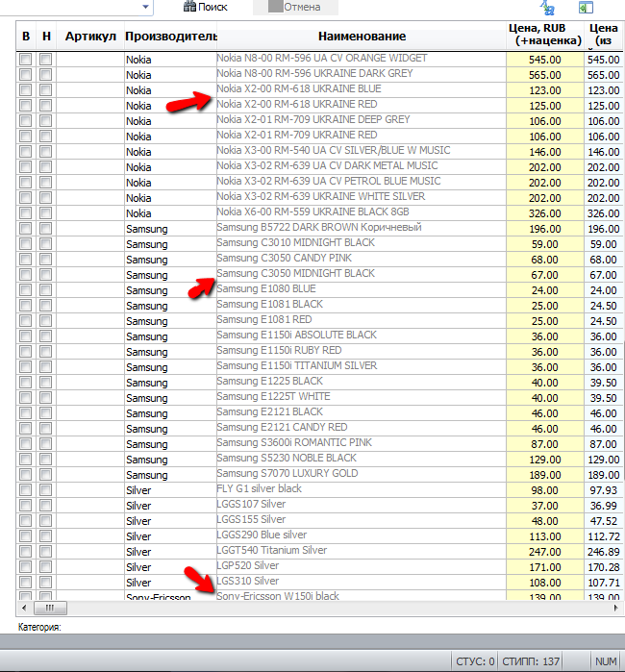Click the panel icon with green left arrow
This screenshot has height=672, width=625.
coord(586,8)
